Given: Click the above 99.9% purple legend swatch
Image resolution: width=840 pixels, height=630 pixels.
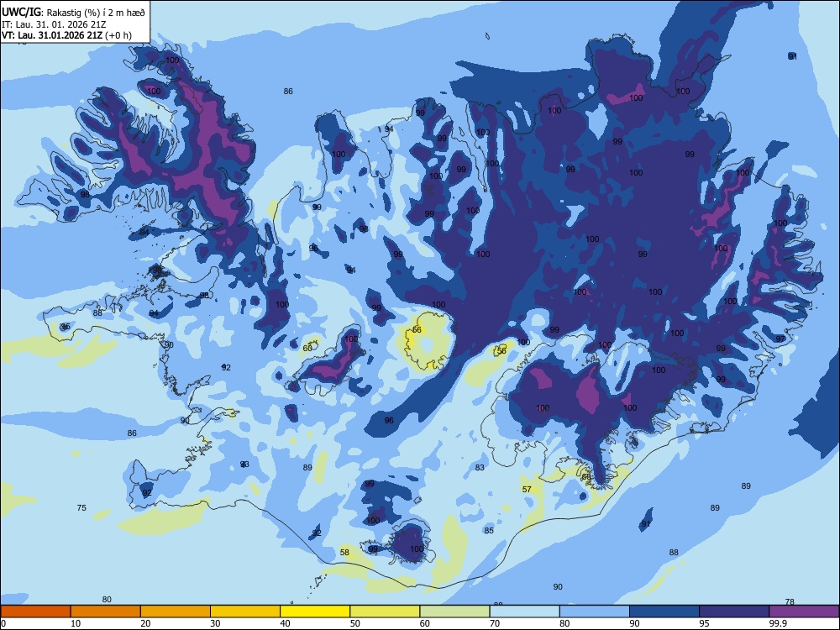Looking at the screenshot, I should tap(804, 612).
